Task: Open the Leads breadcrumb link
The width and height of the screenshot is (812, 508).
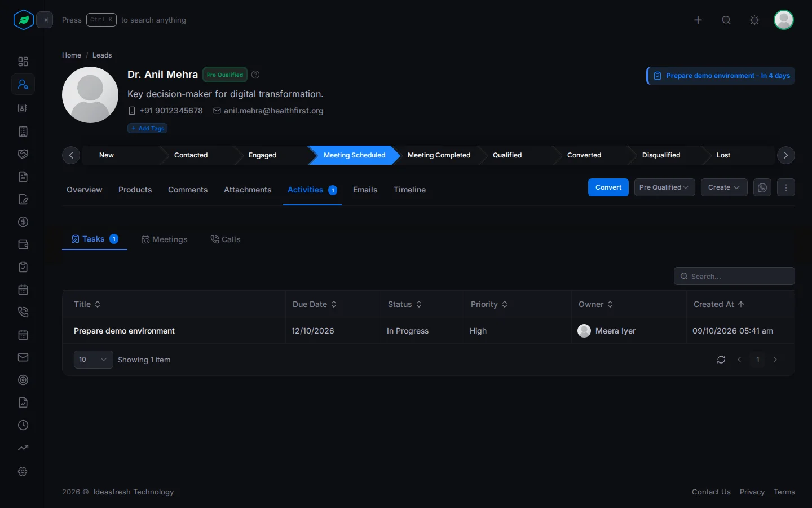Action: [102, 55]
